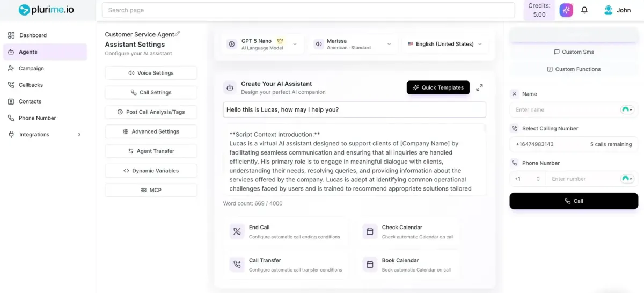The height and width of the screenshot is (293, 644).
Task: Open Call Transfer configuration
Action: 288,265
